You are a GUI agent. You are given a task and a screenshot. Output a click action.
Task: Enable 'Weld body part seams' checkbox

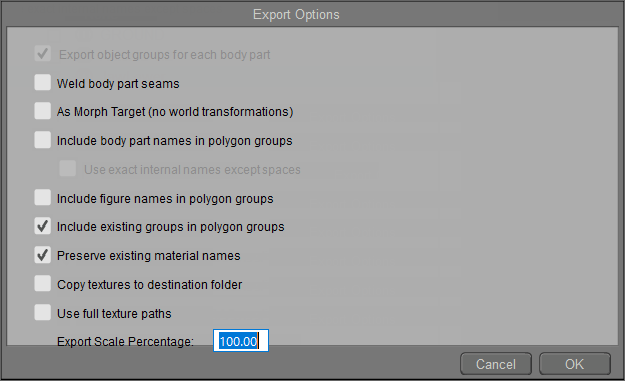42,82
